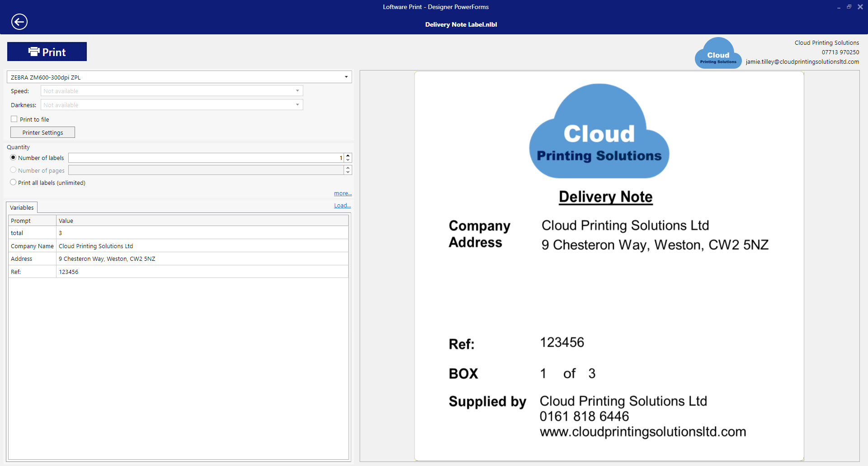Open Printer Settings
Viewport: 868px width, 466px height.
pos(42,132)
